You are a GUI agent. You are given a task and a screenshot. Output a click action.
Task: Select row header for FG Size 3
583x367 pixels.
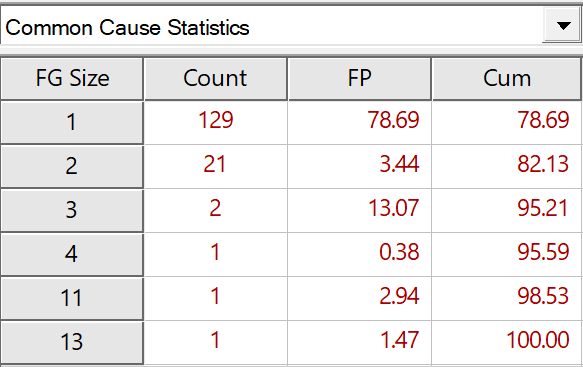[72, 210]
